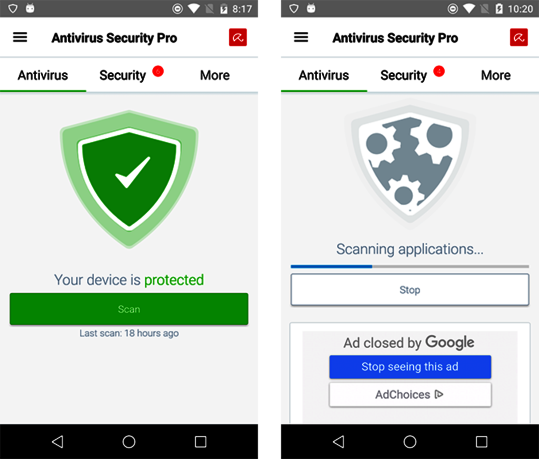
Task: Click Stop seeing this ad
Action: tap(410, 367)
